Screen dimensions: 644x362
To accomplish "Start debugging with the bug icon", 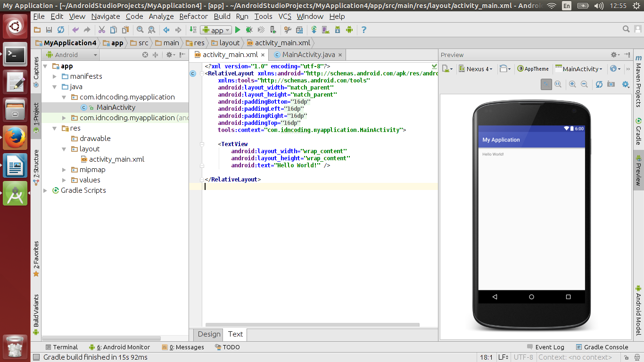I will pyautogui.click(x=249, y=30).
